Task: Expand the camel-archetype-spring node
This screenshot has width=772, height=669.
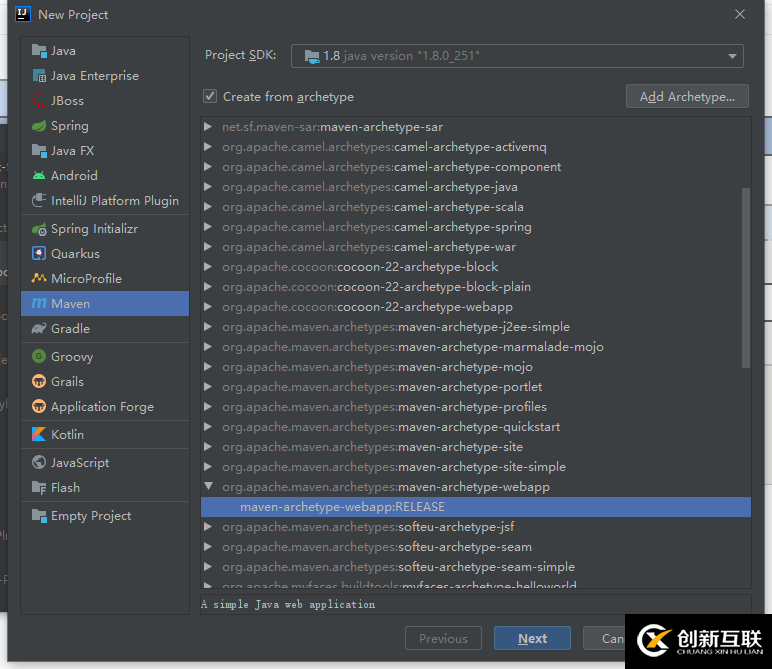Action: [208, 227]
